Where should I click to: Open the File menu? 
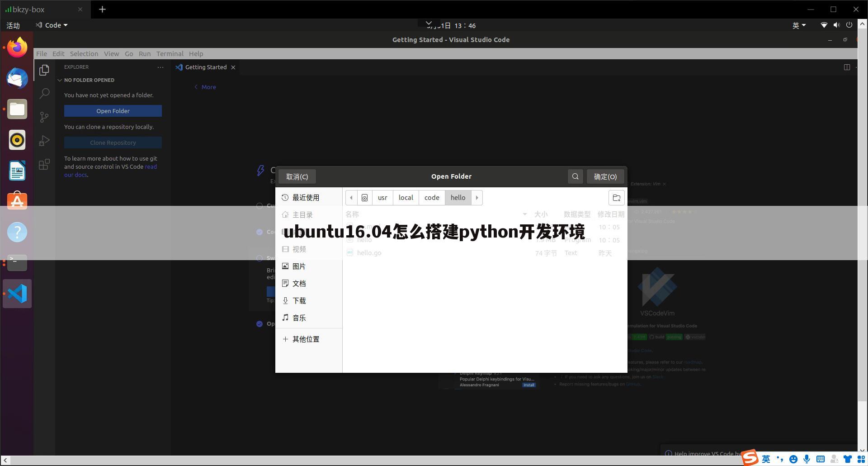click(42, 53)
